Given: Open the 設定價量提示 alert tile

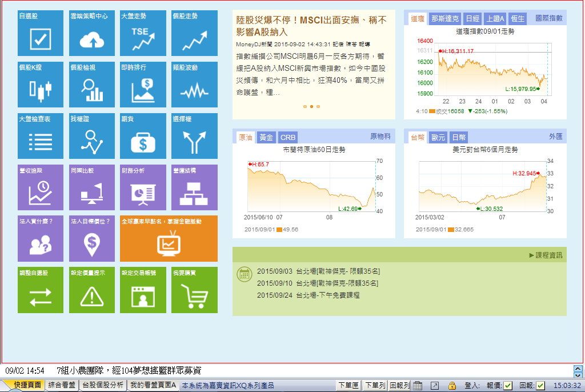Looking at the screenshot, I should (x=91, y=290).
